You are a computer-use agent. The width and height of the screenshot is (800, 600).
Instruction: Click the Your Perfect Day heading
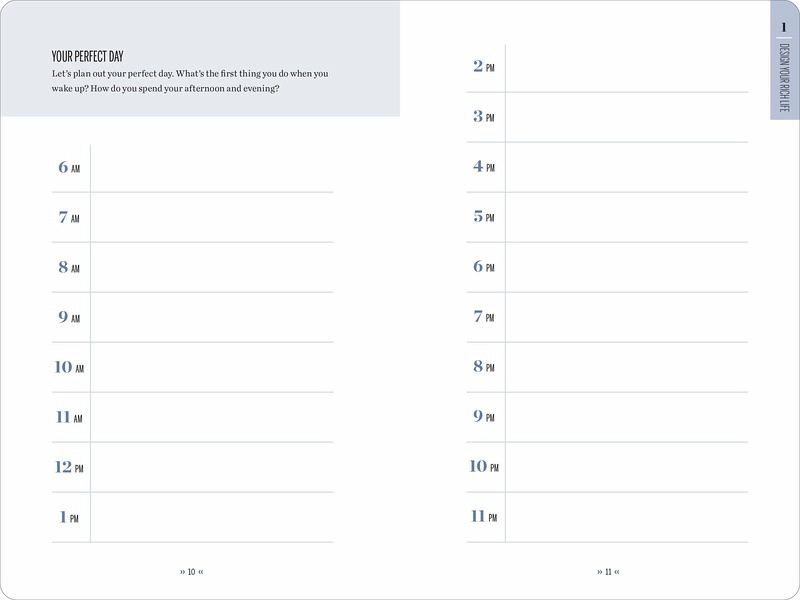[93, 56]
